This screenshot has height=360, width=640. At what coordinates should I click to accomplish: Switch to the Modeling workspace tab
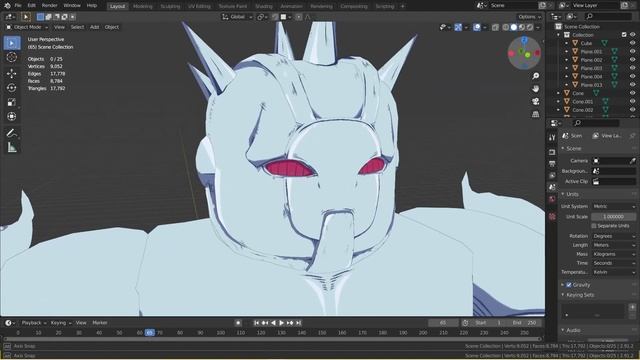pyautogui.click(x=142, y=6)
